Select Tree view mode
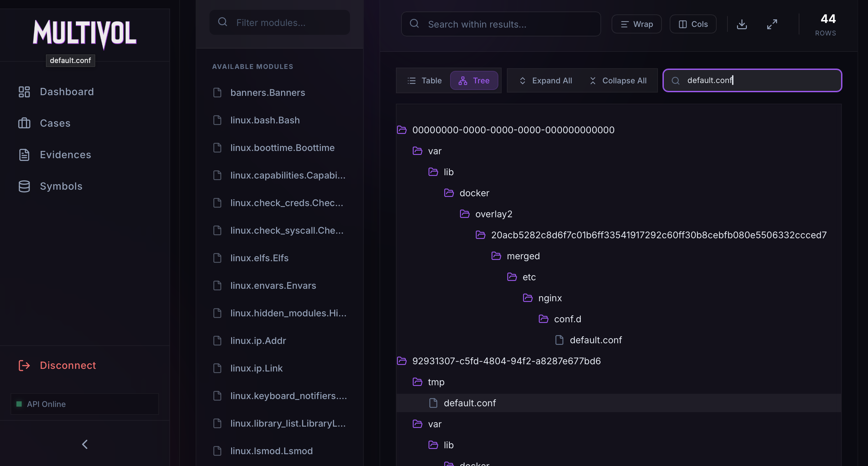Screen dimensions: 868x466 click(x=474, y=80)
